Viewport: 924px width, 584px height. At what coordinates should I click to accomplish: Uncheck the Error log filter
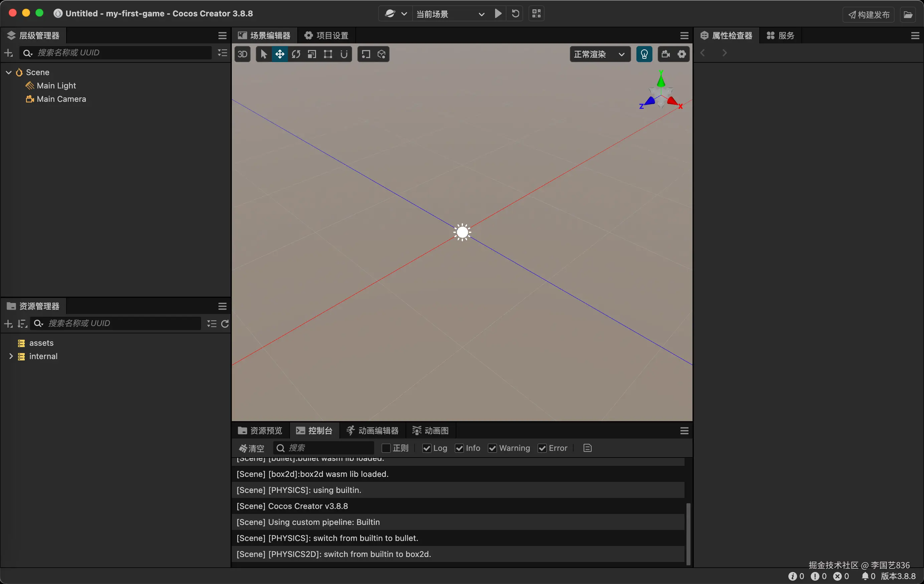[542, 448]
